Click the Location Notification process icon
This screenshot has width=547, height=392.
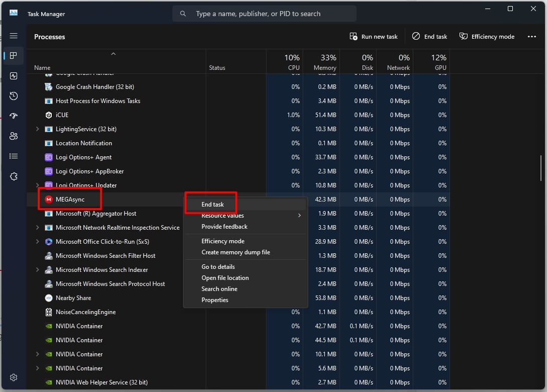click(49, 143)
